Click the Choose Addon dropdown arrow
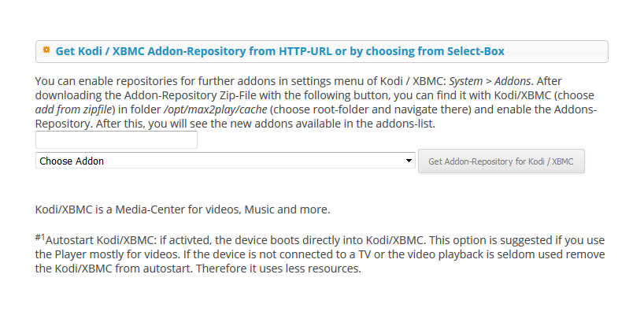Screen dimensions: 644x315 click(x=409, y=161)
